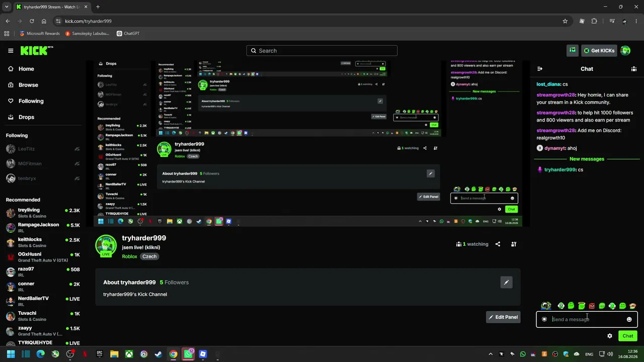This screenshot has width=644, height=362.
Task: Open the ChatGPT bookmark
Action: pyautogui.click(x=128, y=34)
